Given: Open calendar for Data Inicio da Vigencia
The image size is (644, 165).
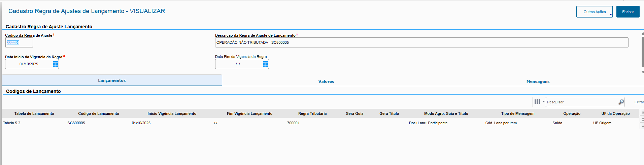Looking at the screenshot, I should point(56,64).
